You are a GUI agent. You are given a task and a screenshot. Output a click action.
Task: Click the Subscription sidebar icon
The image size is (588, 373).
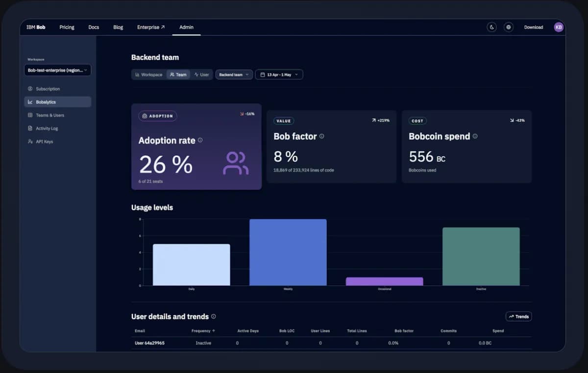(30, 89)
